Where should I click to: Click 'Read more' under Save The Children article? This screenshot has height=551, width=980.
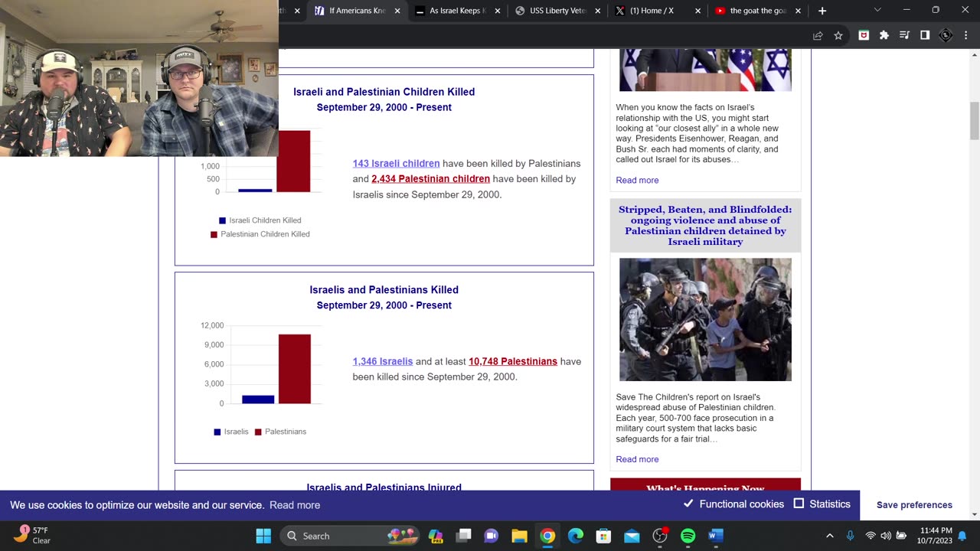point(637,459)
